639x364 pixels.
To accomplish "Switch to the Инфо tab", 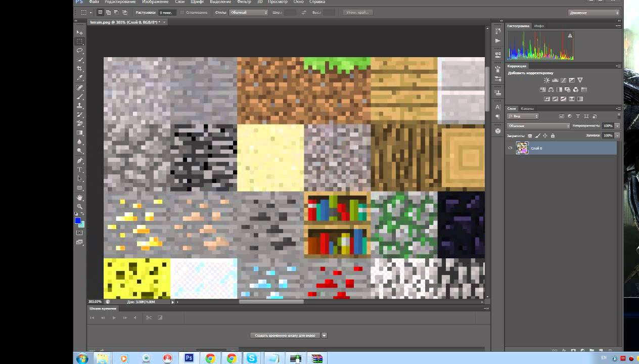I will 539,26.
